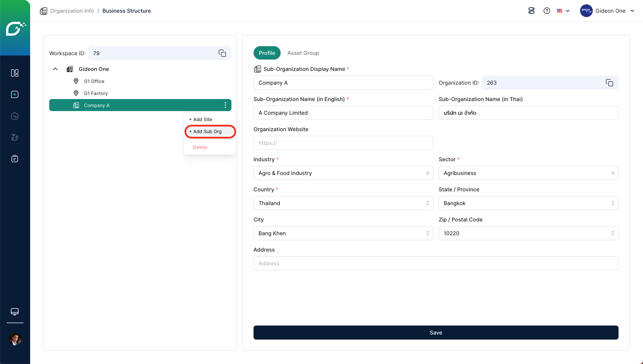The image size is (643, 364).
Task: Click the dashboard icon in sidebar
Action: point(15,73)
